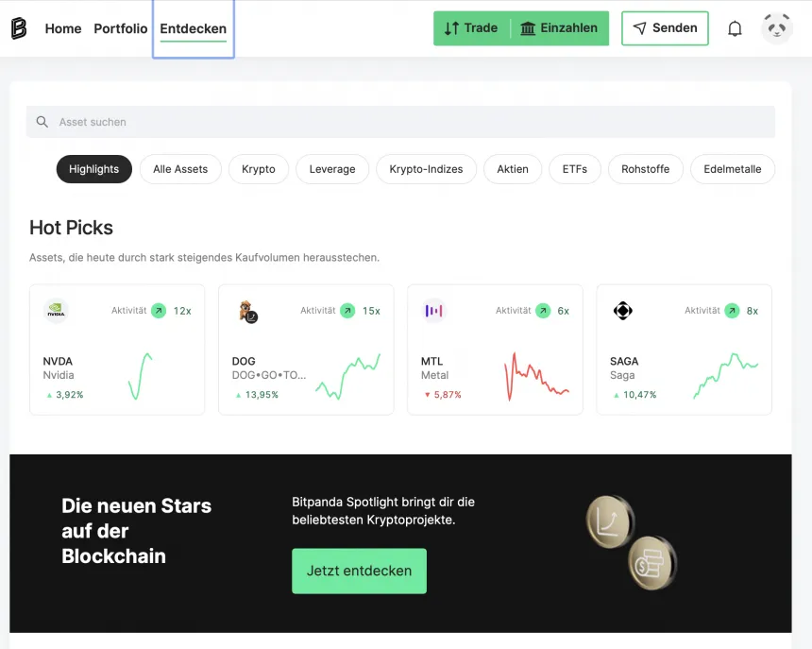Viewport: 812px width, 649px height.
Task: Open the notifications bell
Action: (x=735, y=28)
